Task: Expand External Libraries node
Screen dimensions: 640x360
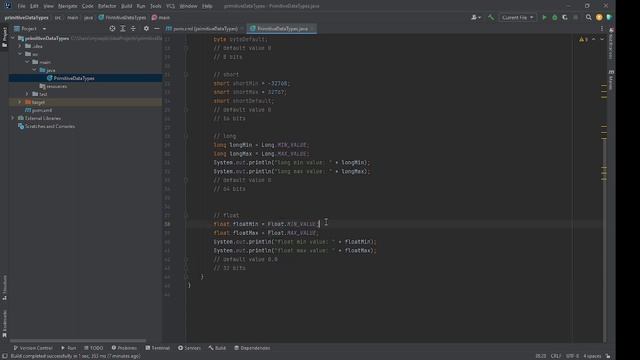Action: [x=13, y=118]
